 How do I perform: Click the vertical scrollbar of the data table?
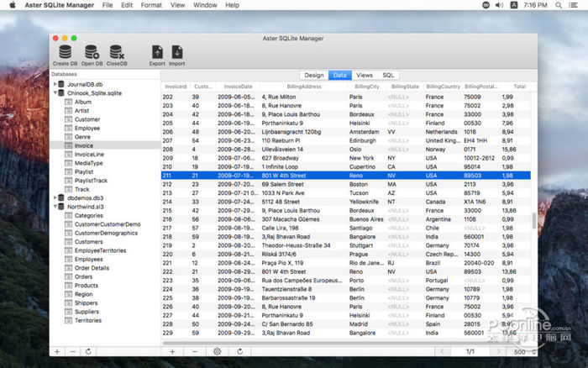click(534, 220)
